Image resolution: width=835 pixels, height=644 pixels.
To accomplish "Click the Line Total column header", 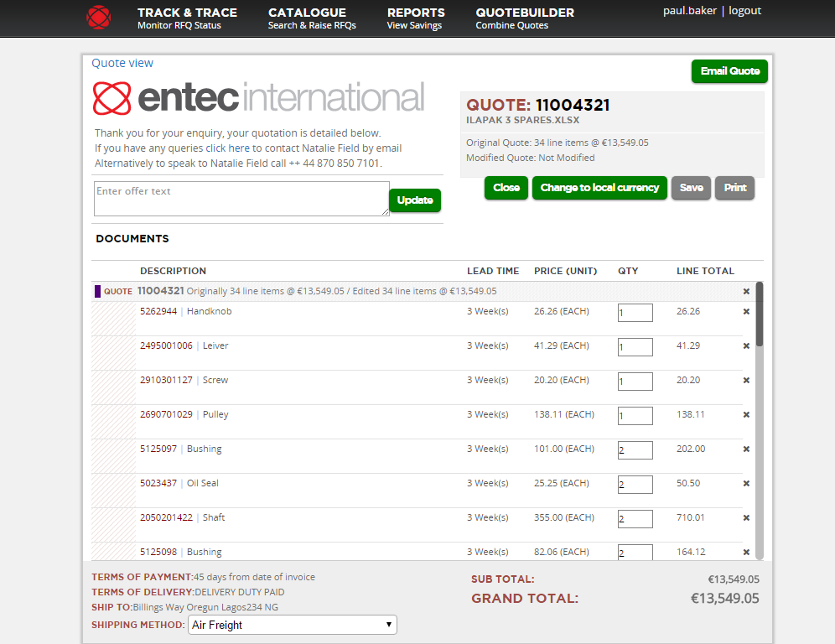I will (x=706, y=271).
